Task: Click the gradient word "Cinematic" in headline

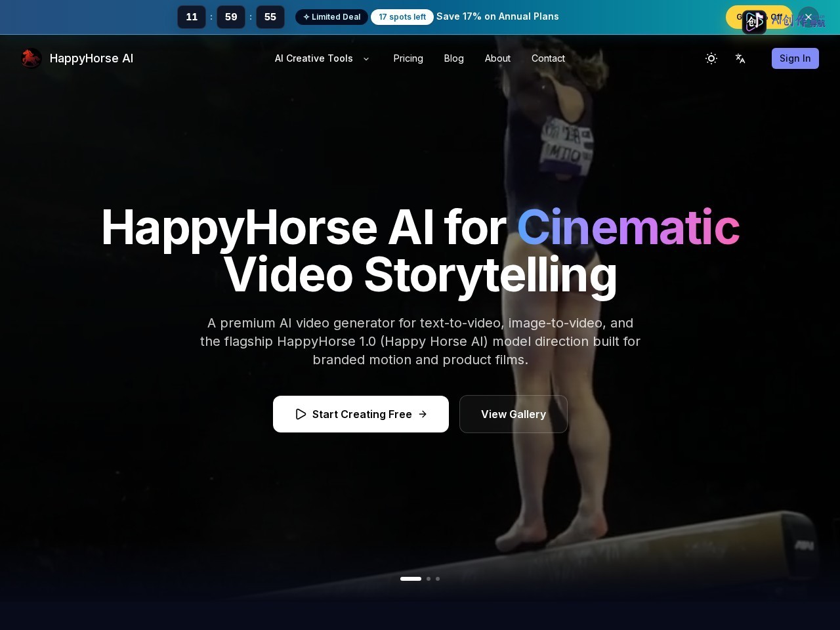Action: tap(628, 228)
